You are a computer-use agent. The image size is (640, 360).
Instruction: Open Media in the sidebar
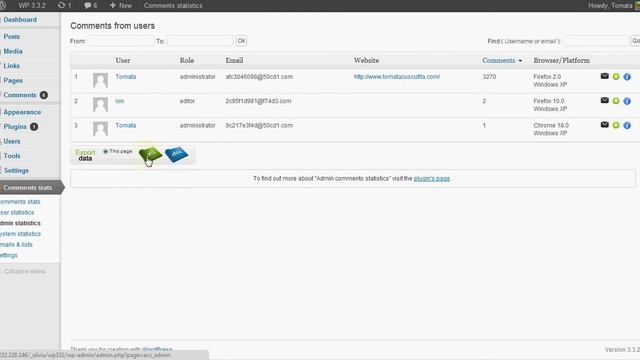[x=13, y=51]
